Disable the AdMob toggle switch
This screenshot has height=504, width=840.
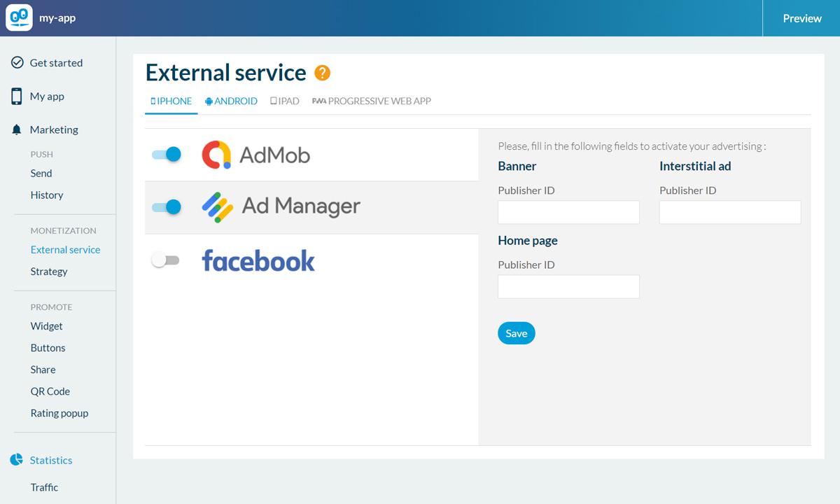[x=167, y=155]
